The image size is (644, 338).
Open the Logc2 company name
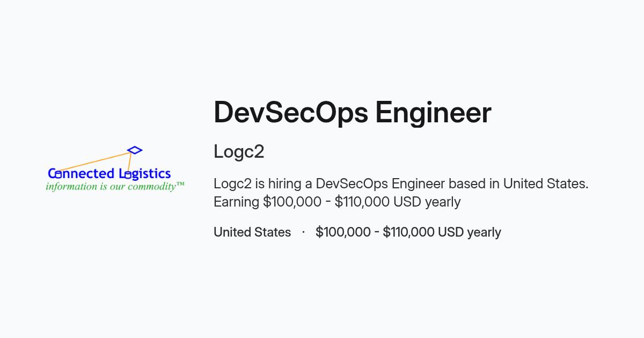click(x=239, y=152)
